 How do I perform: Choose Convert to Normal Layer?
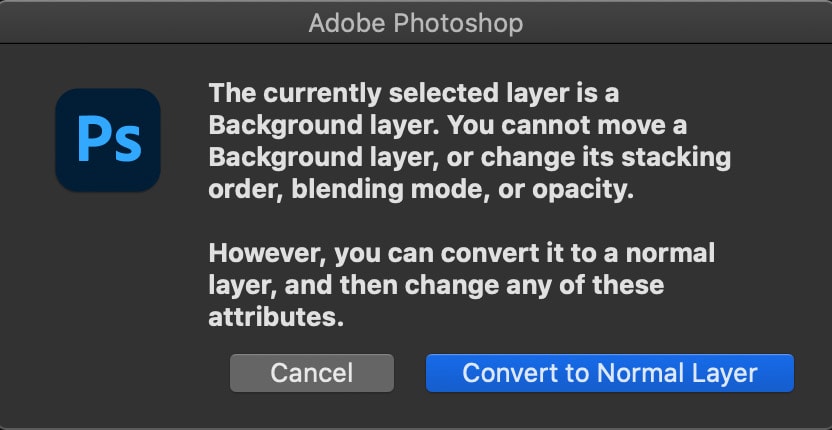(610, 373)
